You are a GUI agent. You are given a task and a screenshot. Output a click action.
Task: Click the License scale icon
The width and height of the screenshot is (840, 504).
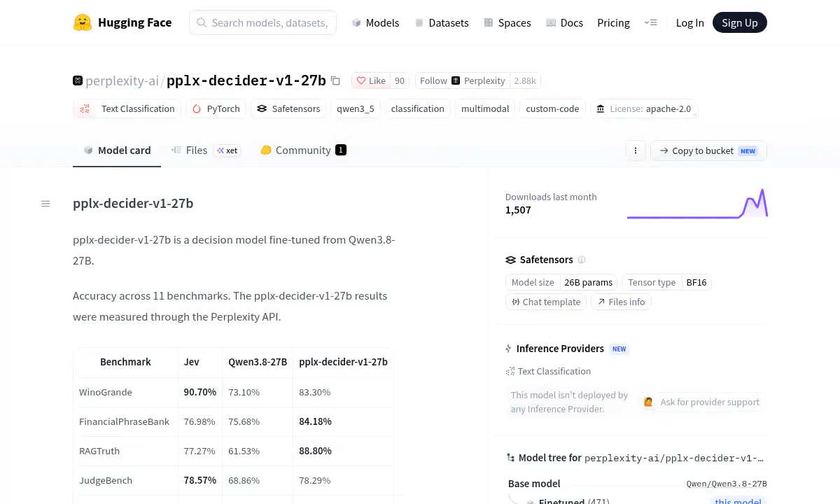pos(601,108)
